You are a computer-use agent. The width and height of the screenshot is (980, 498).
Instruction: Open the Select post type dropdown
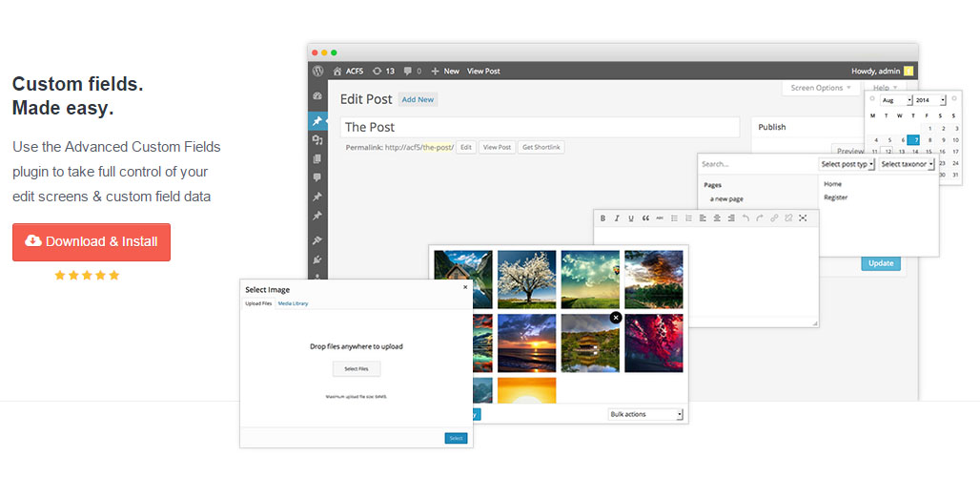pyautogui.click(x=847, y=164)
